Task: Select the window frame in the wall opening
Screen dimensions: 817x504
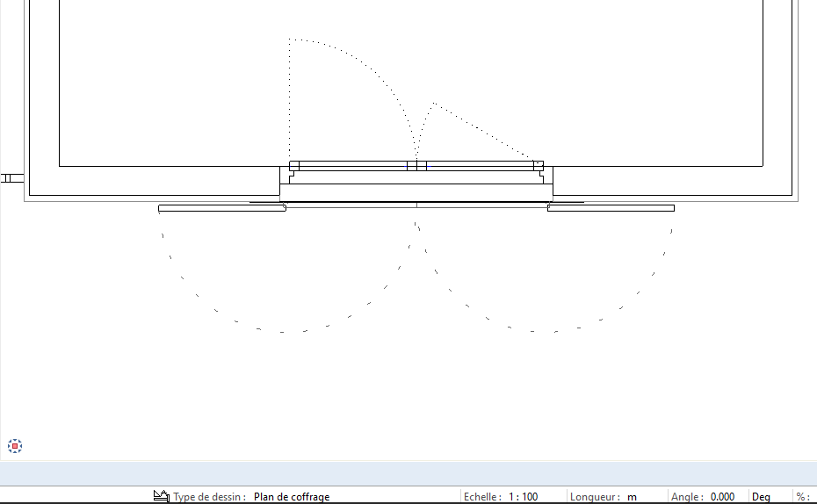Action: point(416,166)
